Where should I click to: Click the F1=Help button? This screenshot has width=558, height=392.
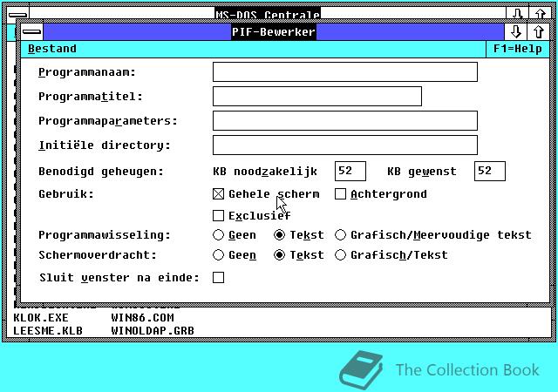pyautogui.click(x=517, y=49)
